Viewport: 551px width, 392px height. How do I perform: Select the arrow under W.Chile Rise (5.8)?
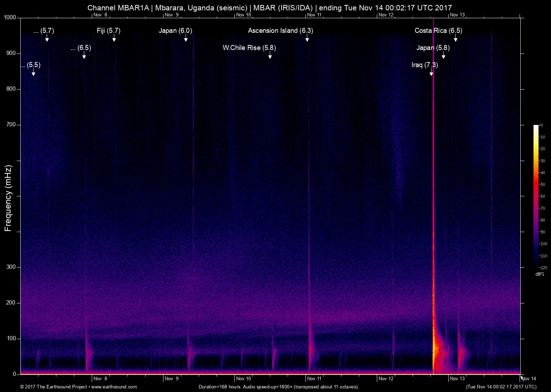[270, 56]
